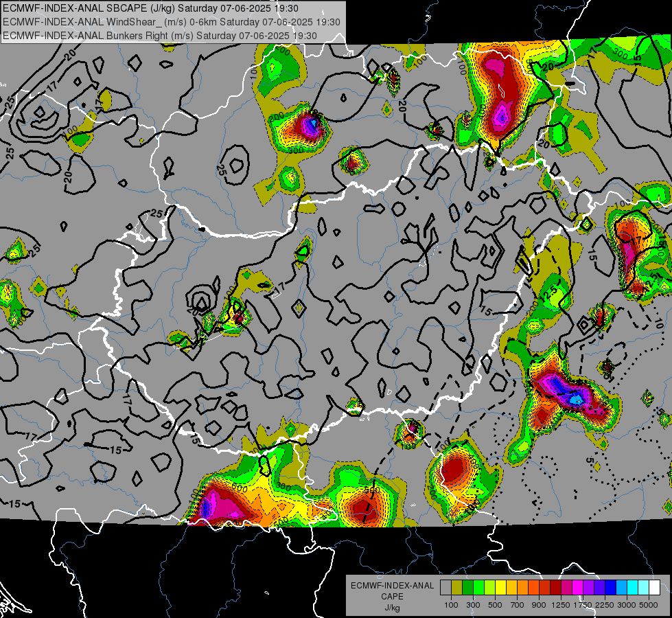Pick the pure blue swatch after 2250
The height and width of the screenshot is (618, 672).
tap(611, 588)
